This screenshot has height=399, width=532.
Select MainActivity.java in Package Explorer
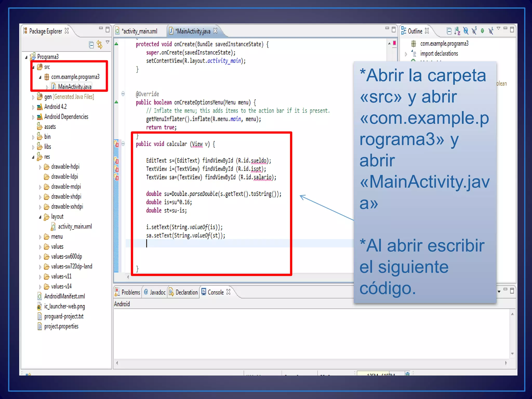coord(75,87)
